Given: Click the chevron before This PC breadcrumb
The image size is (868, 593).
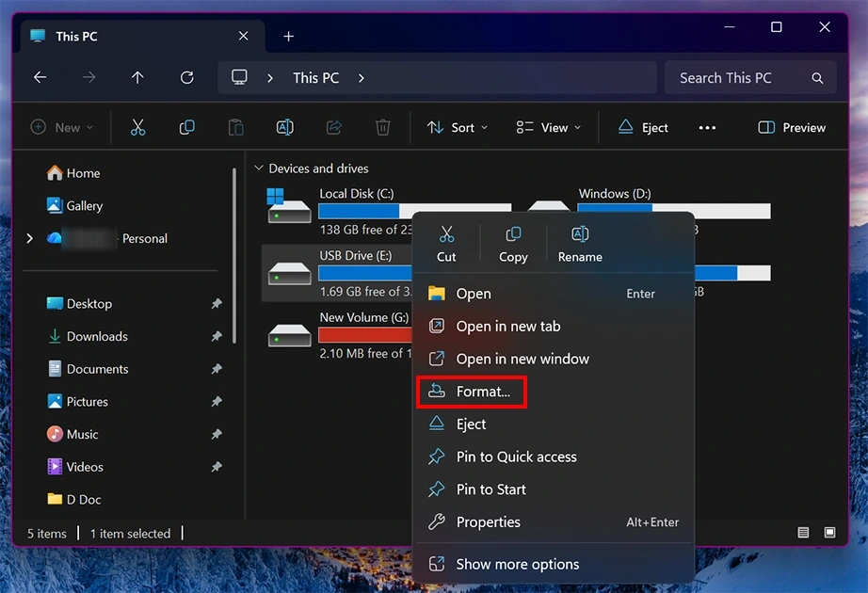Looking at the screenshot, I should 269,78.
